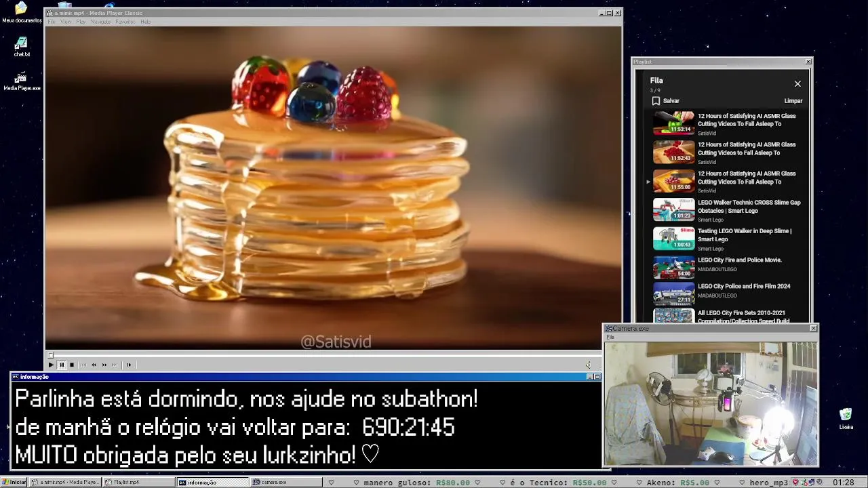Open the Help menu in Media Player Classic
Image resolution: width=868 pixels, height=488 pixels.
click(x=145, y=22)
